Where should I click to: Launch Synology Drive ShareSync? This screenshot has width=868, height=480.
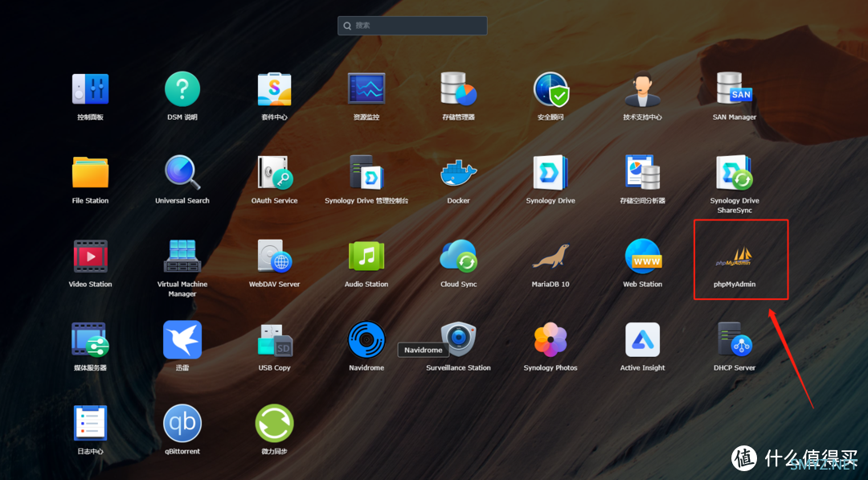point(734,173)
